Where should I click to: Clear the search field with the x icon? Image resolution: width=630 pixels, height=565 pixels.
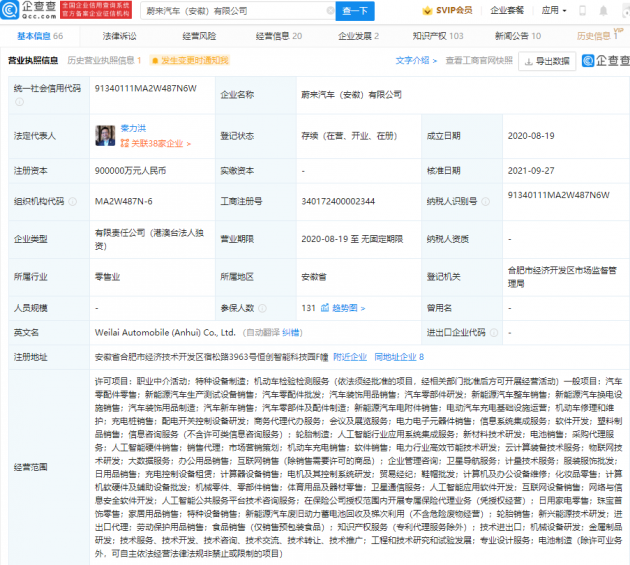tap(330, 11)
